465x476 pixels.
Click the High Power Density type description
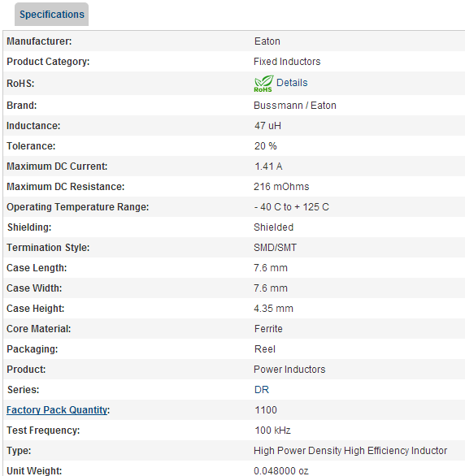(x=350, y=451)
